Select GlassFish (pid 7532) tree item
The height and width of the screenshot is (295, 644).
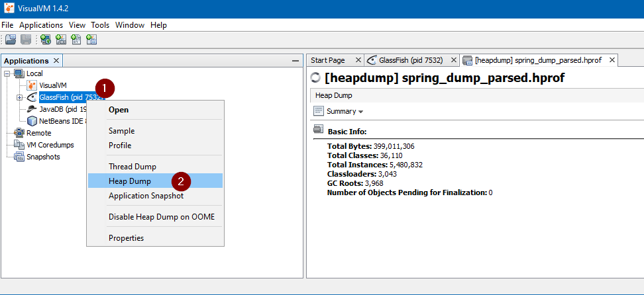coord(72,98)
